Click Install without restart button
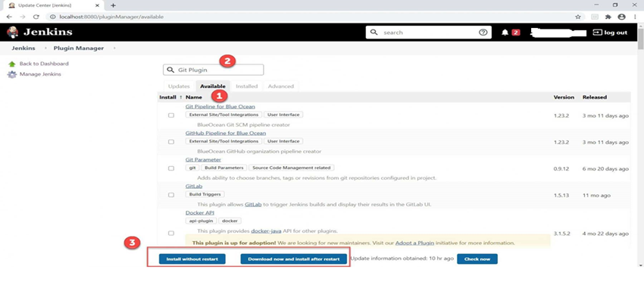Image resolution: width=644 pixels, height=295 pixels. coord(192,259)
